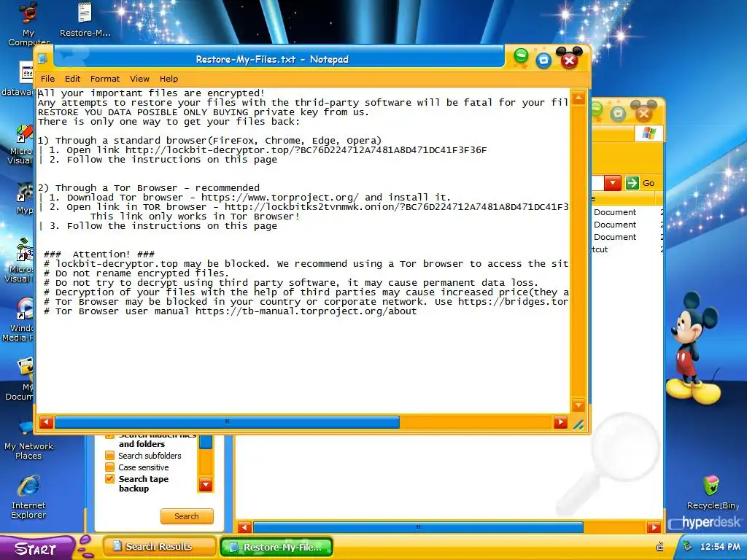Image resolution: width=747 pixels, height=560 pixels.
Task: Close Notepad with the Mickey-ears red button
Action: [569, 59]
